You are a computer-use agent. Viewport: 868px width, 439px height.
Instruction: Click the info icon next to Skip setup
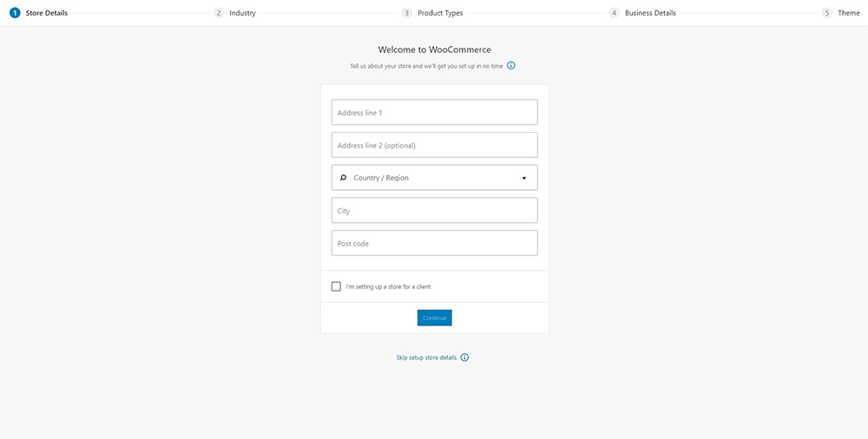(x=464, y=357)
